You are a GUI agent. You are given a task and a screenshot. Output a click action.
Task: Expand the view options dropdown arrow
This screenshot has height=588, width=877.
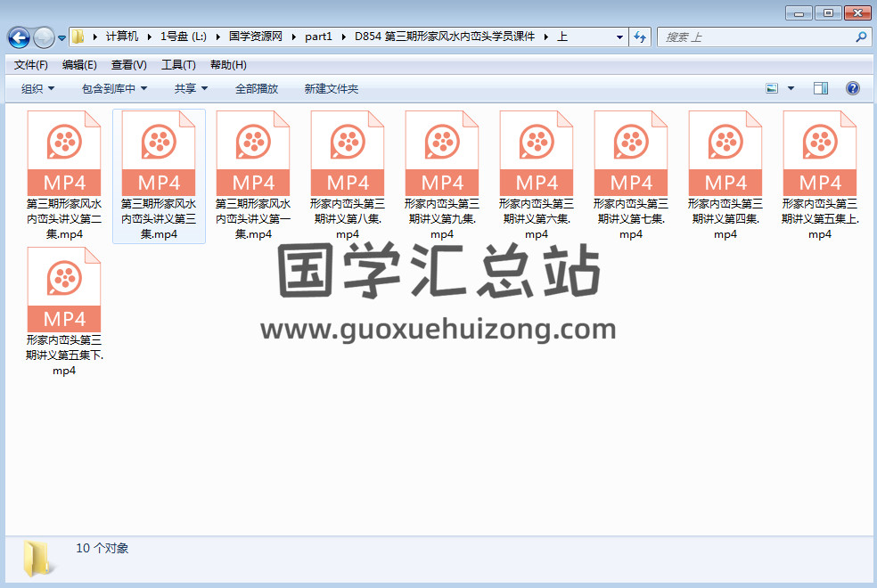791,88
